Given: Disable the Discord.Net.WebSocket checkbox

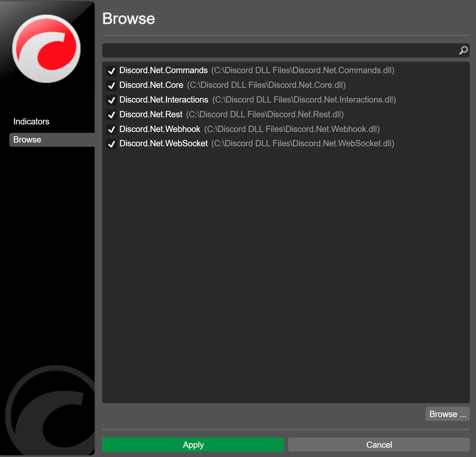Looking at the screenshot, I should (x=112, y=144).
